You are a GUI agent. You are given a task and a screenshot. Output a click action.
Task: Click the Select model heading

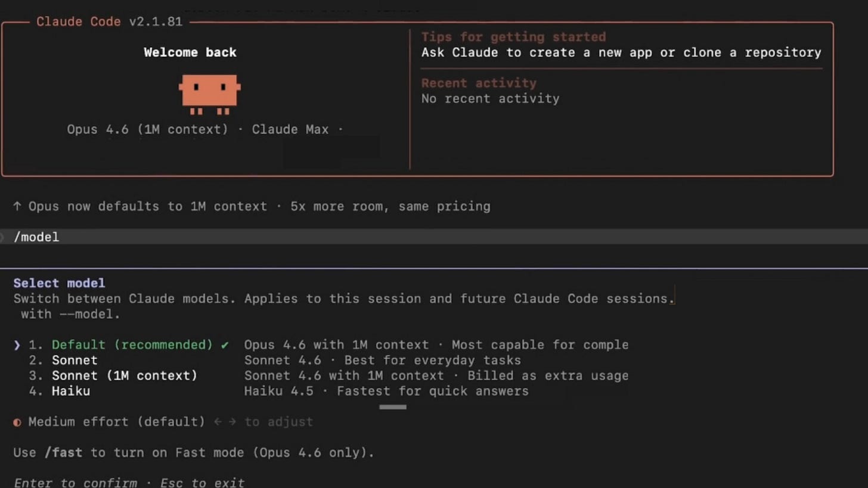(59, 283)
